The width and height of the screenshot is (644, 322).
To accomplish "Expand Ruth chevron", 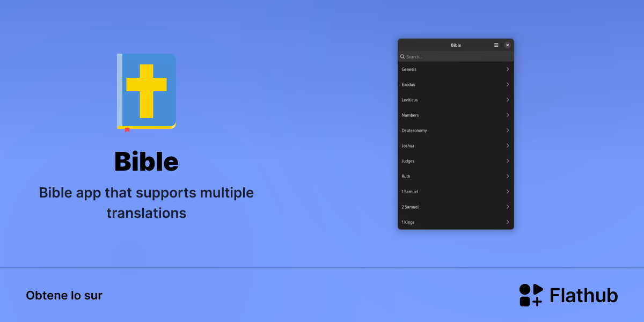I will click(x=508, y=176).
